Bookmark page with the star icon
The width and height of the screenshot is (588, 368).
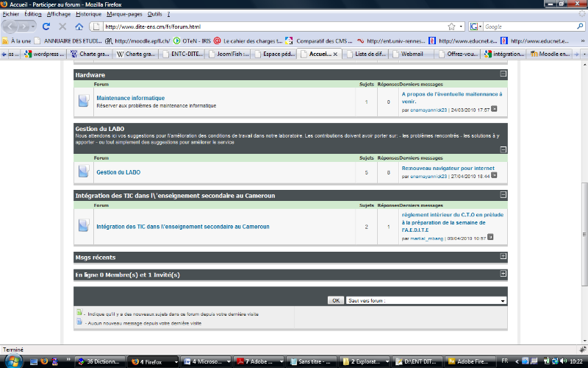coord(451,26)
